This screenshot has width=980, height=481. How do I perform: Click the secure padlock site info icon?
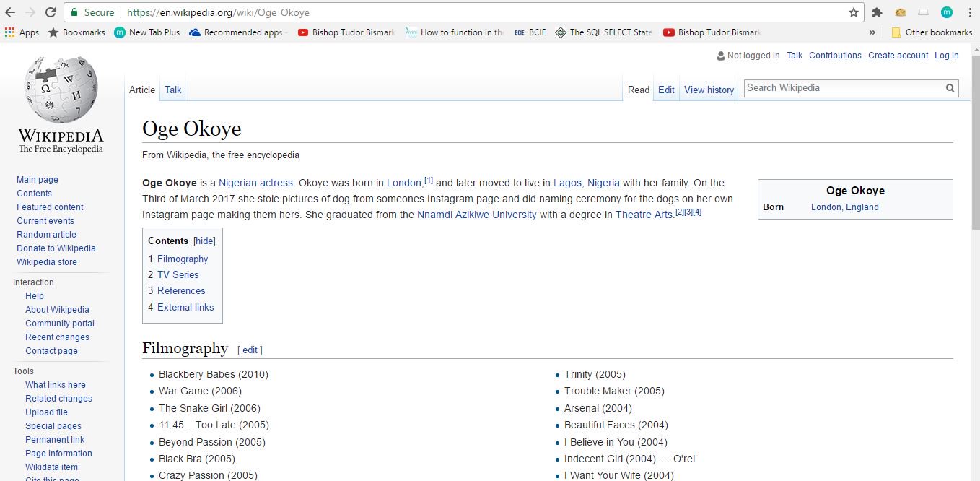point(74,12)
